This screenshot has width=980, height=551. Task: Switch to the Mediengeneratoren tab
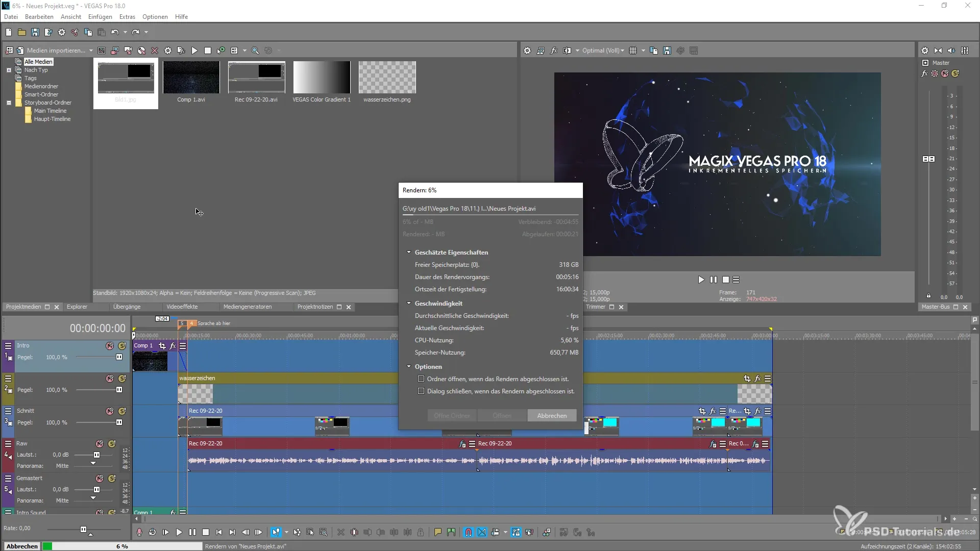pyautogui.click(x=248, y=307)
